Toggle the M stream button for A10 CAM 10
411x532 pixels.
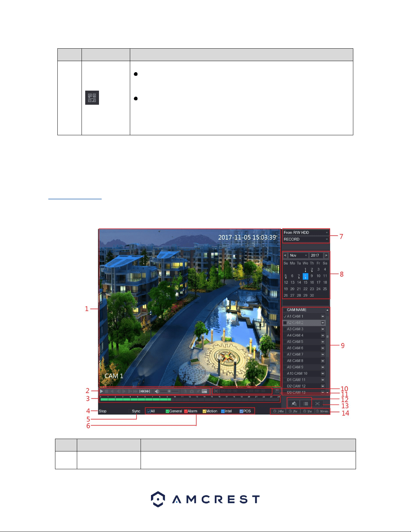pyautogui.click(x=323, y=374)
